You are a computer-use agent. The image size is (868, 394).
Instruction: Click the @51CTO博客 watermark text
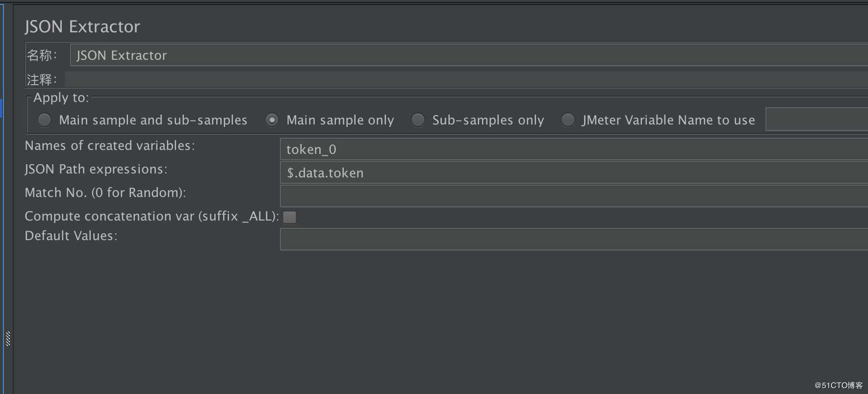click(x=839, y=385)
